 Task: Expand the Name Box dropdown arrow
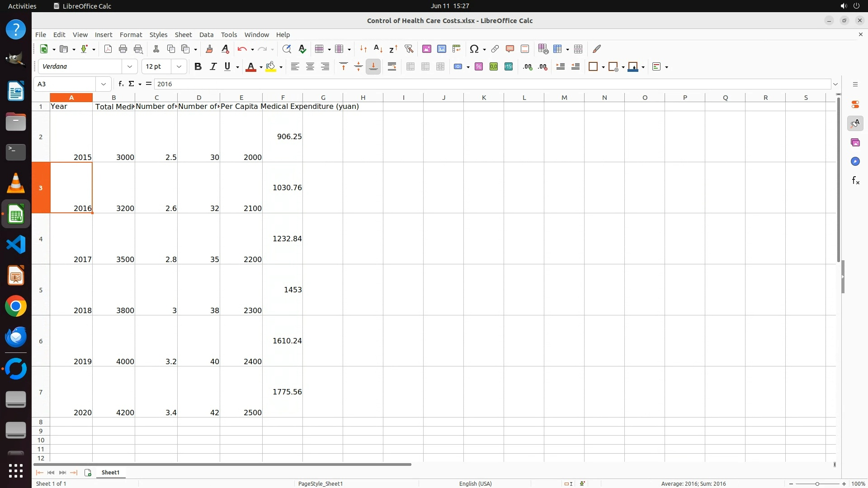point(104,84)
